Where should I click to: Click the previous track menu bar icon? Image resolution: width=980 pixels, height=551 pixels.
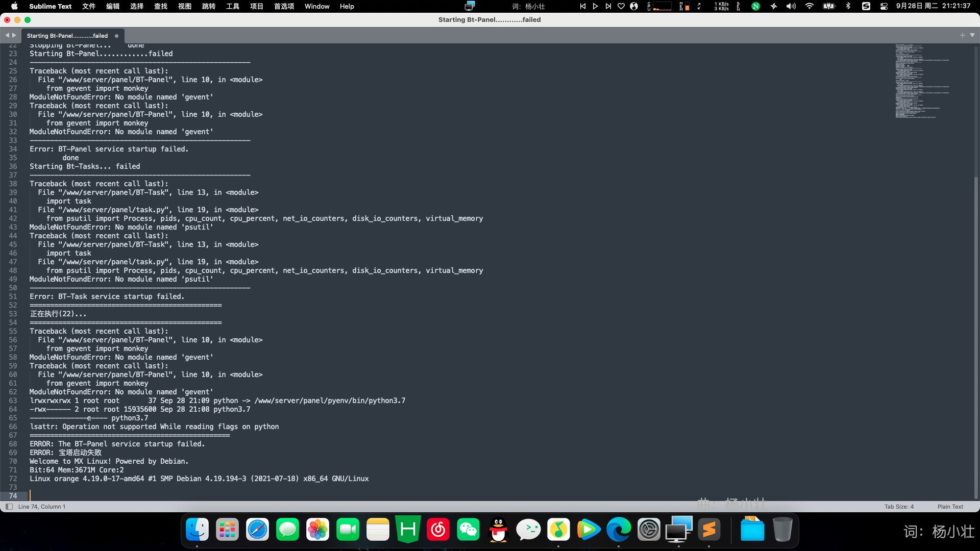coord(582,6)
